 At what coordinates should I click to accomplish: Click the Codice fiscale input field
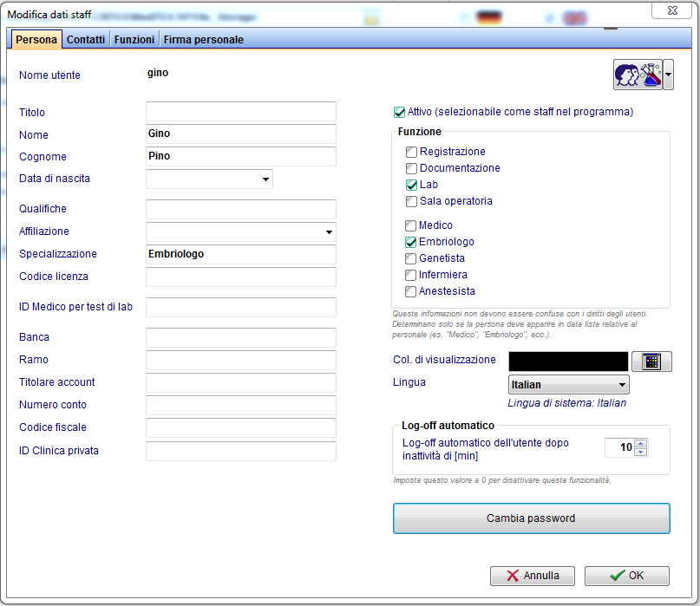point(241,428)
